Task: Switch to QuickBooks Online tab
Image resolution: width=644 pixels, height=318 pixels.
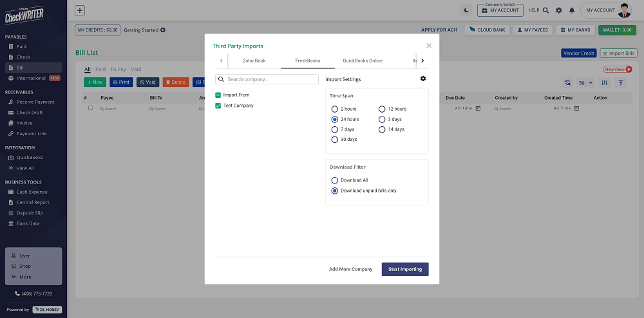Action: (363, 61)
